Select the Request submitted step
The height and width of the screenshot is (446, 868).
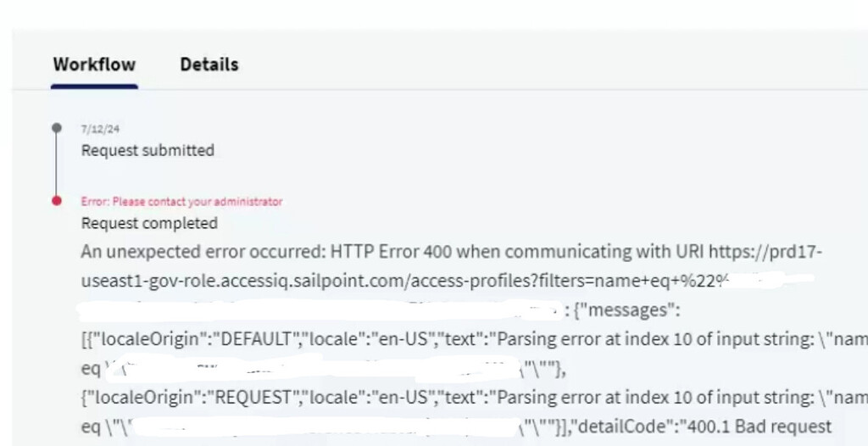tap(147, 150)
